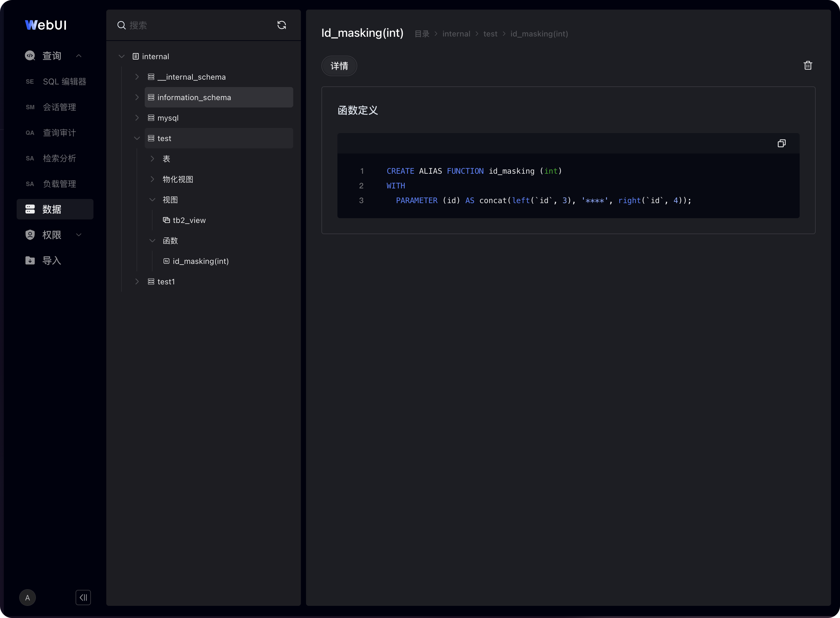The width and height of the screenshot is (840, 618).
Task: Select the 表 node
Action: click(166, 159)
